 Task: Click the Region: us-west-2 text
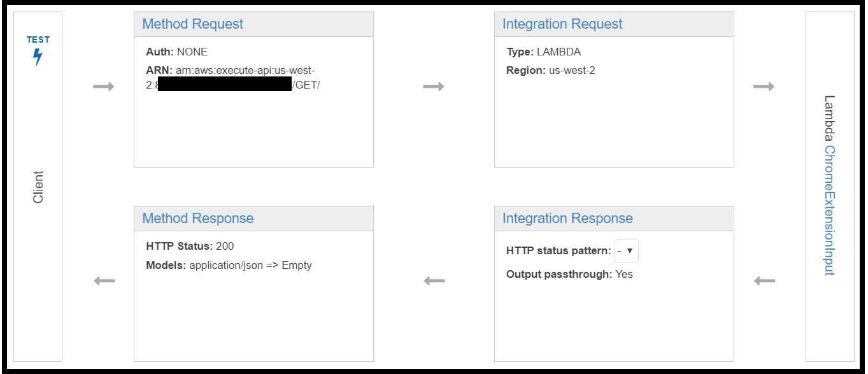click(550, 70)
